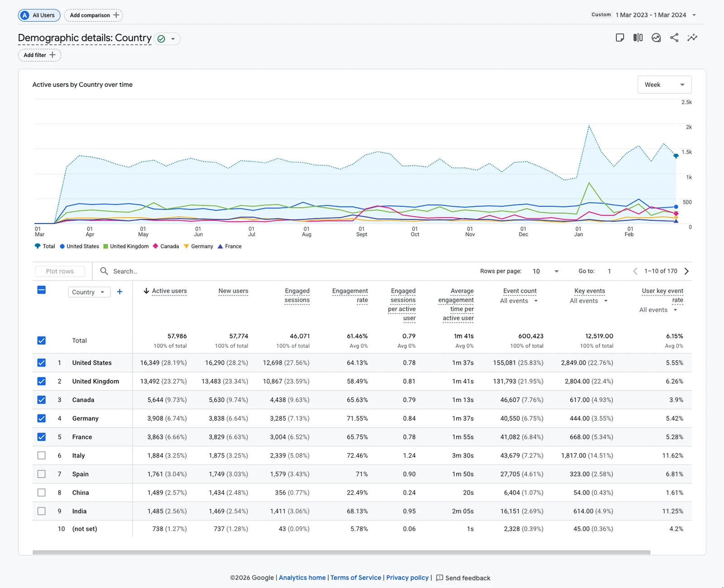Click the Active users sort arrow
The height and width of the screenshot is (588, 724).
[x=146, y=291]
